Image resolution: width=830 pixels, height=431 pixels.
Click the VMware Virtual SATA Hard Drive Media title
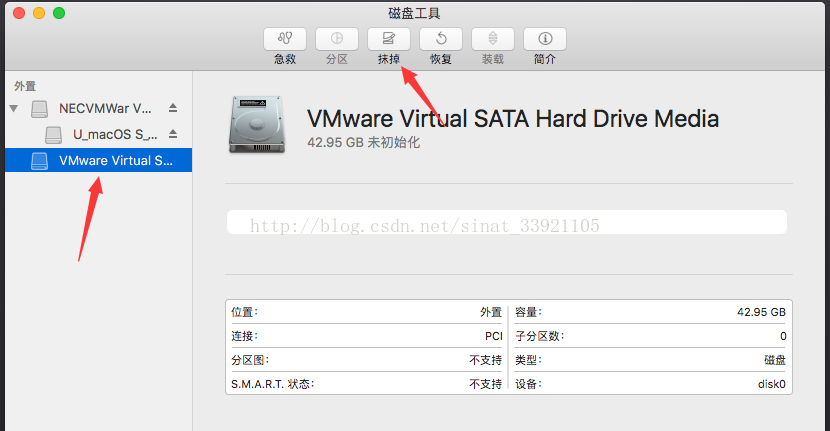tap(513, 119)
